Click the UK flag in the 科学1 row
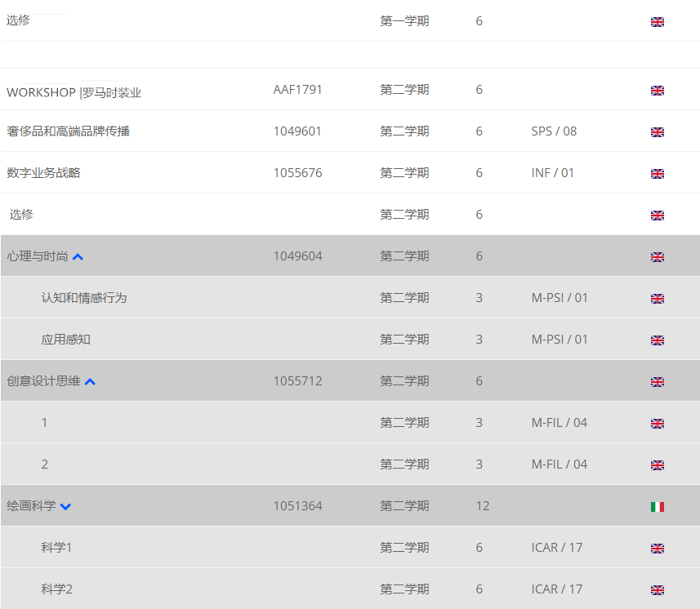Screen dimensions: 700x609 657,549
